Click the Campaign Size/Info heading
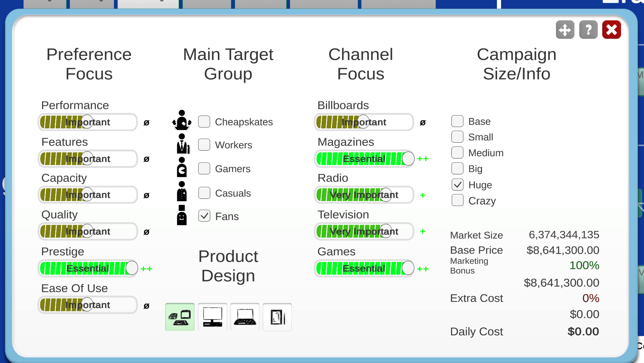Screen dimensions: 644x363 pyautogui.click(x=516, y=64)
